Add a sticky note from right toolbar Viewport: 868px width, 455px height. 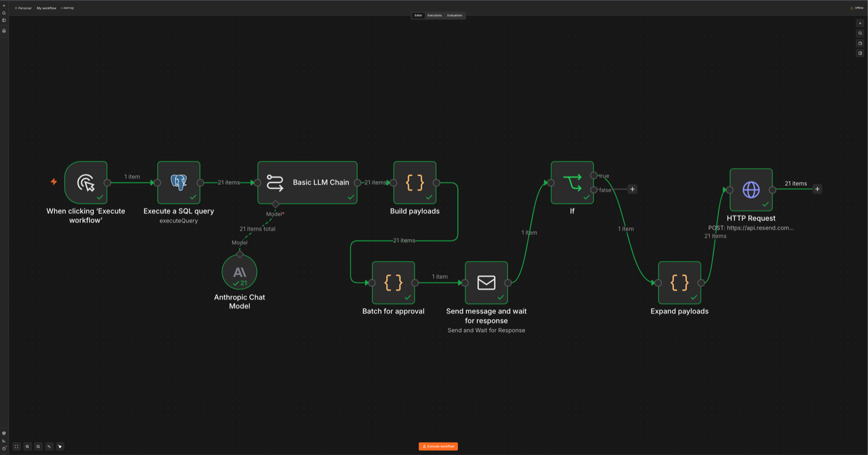point(860,43)
